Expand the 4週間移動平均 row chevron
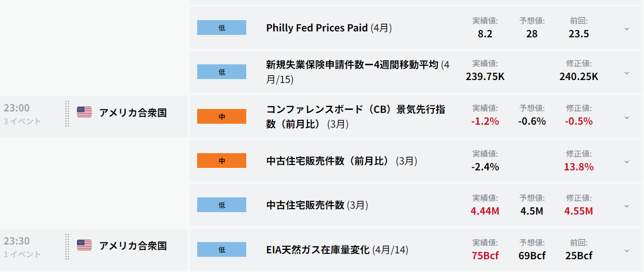644x272 pixels. pos(626,73)
